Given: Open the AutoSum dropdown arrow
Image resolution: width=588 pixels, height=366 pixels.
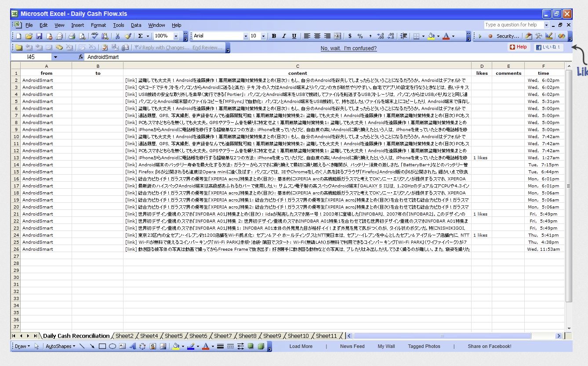Looking at the screenshot, I should click(148, 36).
